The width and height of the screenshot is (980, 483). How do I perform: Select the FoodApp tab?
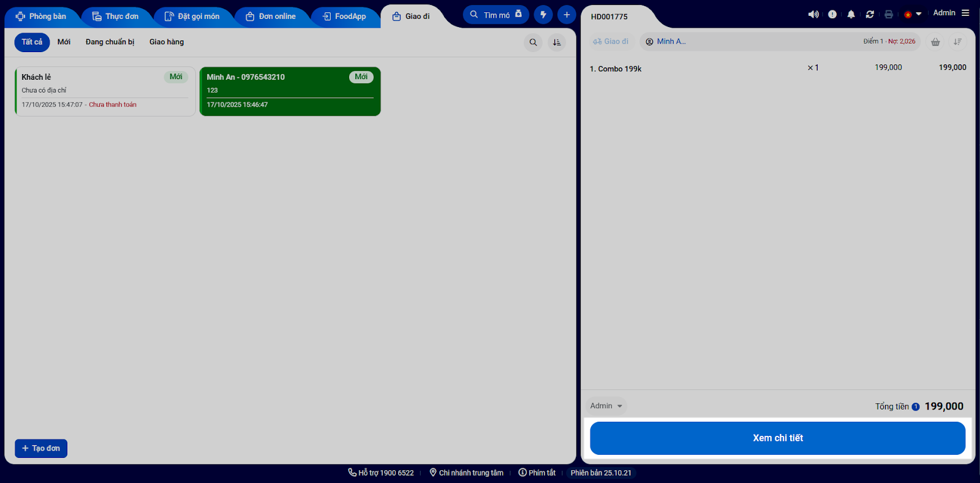click(x=344, y=17)
